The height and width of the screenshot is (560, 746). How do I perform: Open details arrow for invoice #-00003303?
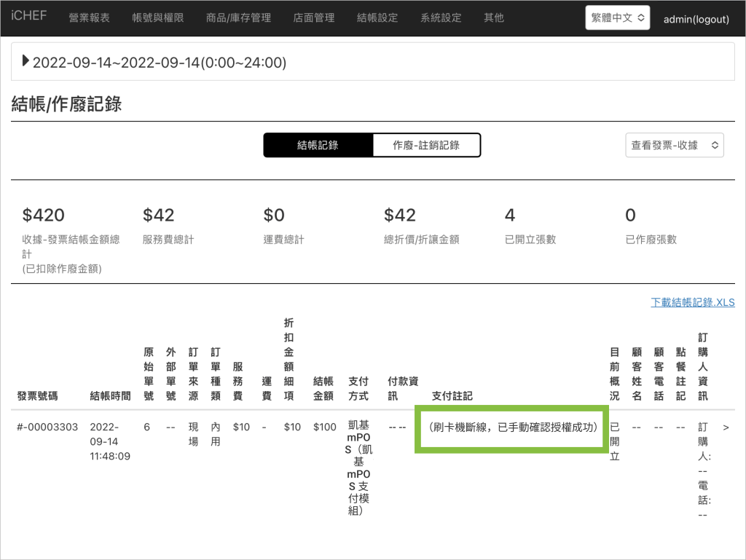[x=726, y=427]
